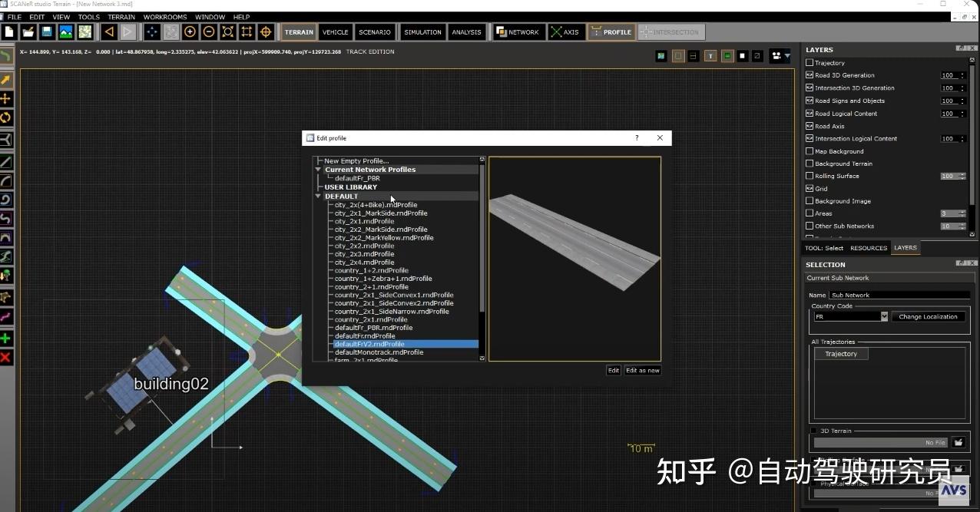This screenshot has width=980, height=512.
Task: Click the Edit as new button
Action: (643, 370)
